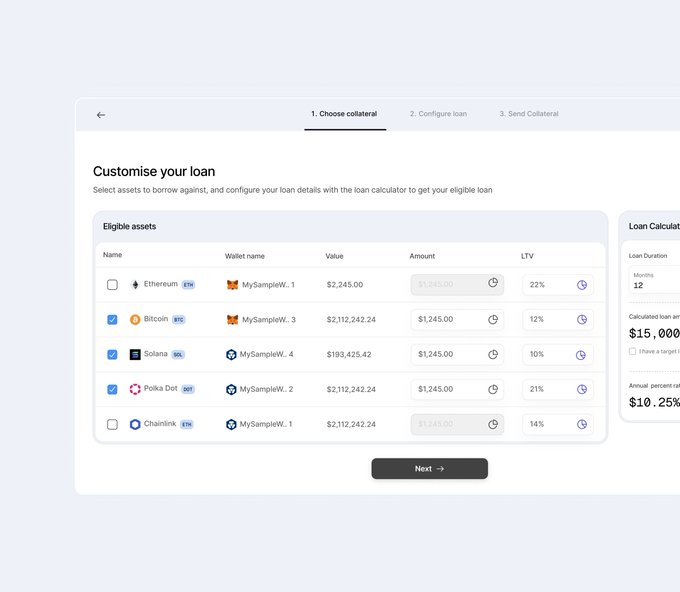
Task: Click purple LTV icon for Ethereum 22%
Action: pyautogui.click(x=582, y=285)
